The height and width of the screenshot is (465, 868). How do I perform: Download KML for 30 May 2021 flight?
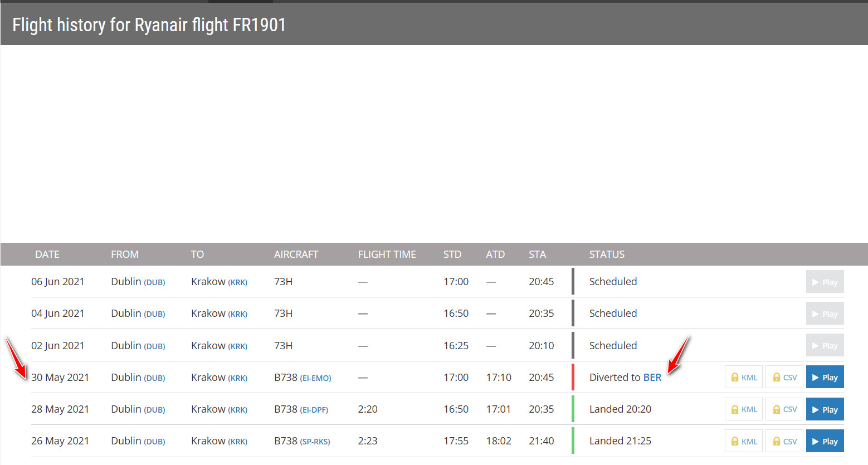tap(744, 377)
